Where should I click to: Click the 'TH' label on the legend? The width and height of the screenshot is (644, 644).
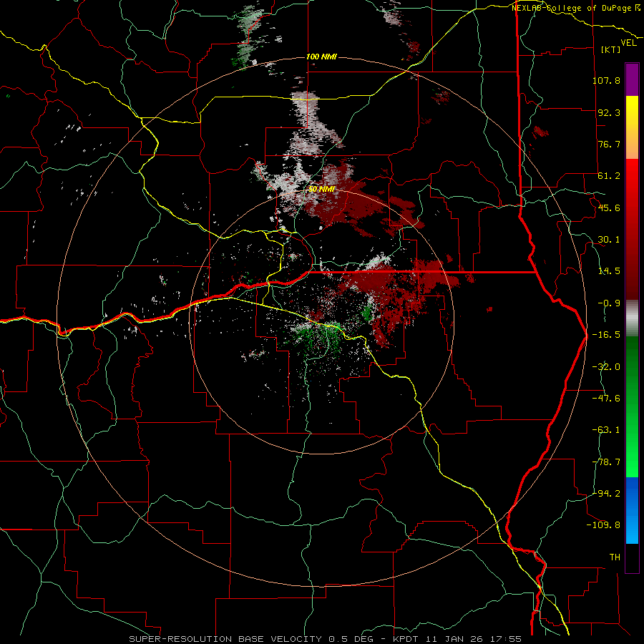coord(615,557)
